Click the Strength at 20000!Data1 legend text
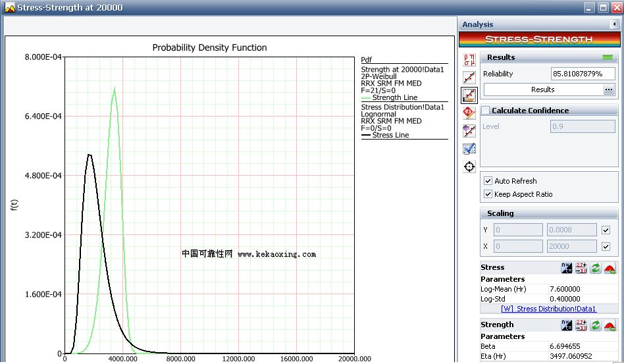 [402, 69]
